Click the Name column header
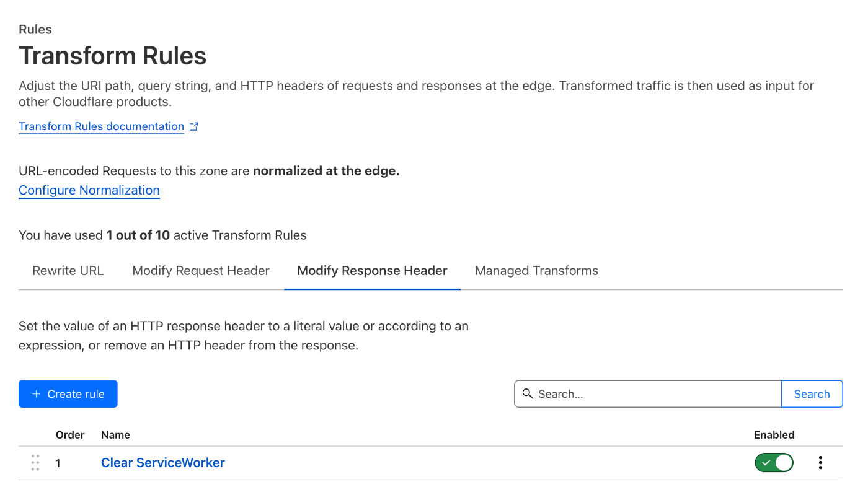The height and width of the screenshot is (500, 868). 115,435
